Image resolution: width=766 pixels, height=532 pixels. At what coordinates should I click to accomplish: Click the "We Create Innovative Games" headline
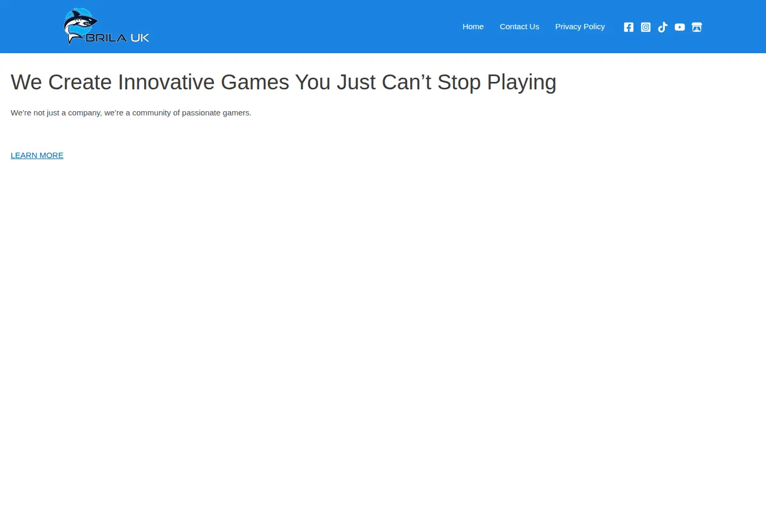284,82
